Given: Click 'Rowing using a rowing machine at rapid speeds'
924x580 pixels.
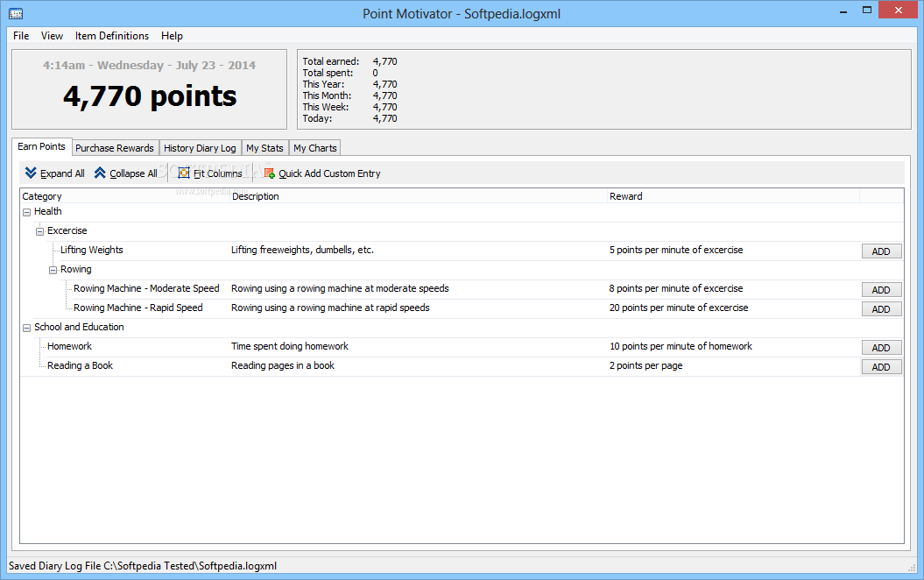Looking at the screenshot, I should click(x=330, y=308).
